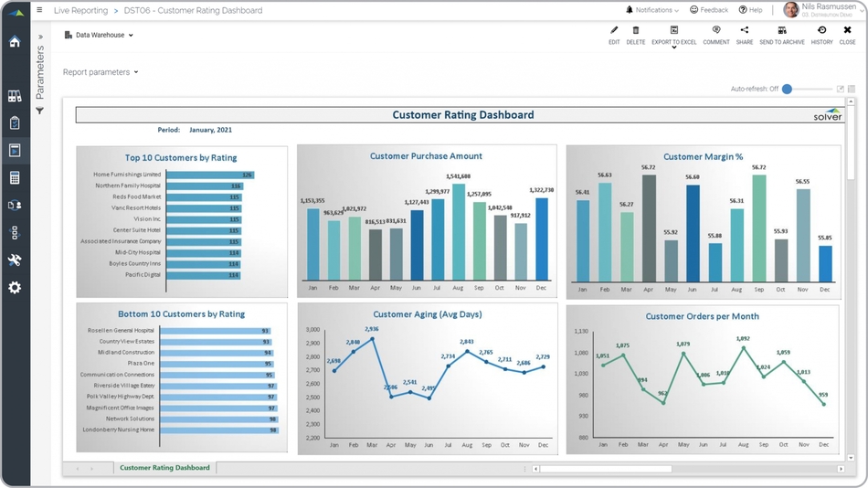Open the calculator icon in the sidebar
The image size is (868, 488).
pos(15,178)
